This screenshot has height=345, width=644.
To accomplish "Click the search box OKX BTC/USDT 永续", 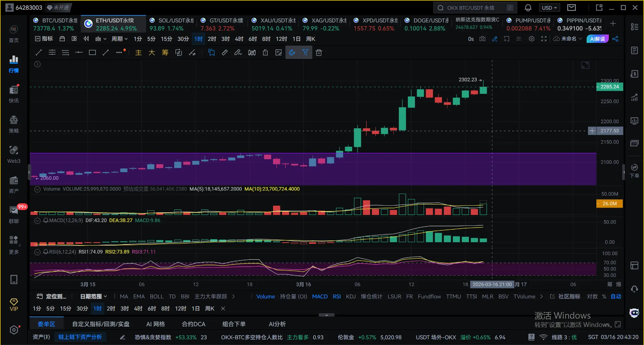I will (x=475, y=8).
